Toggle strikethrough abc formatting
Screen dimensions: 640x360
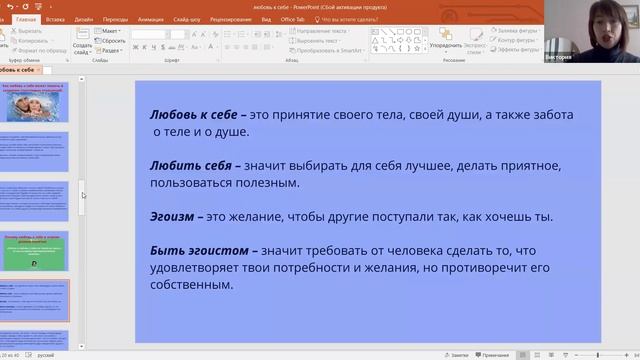pyautogui.click(x=172, y=47)
